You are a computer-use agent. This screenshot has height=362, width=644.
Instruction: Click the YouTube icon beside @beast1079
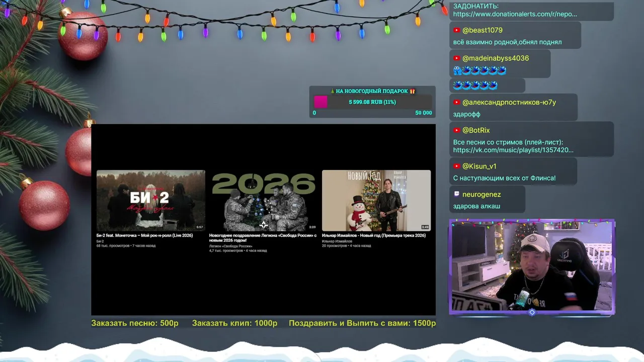(456, 30)
